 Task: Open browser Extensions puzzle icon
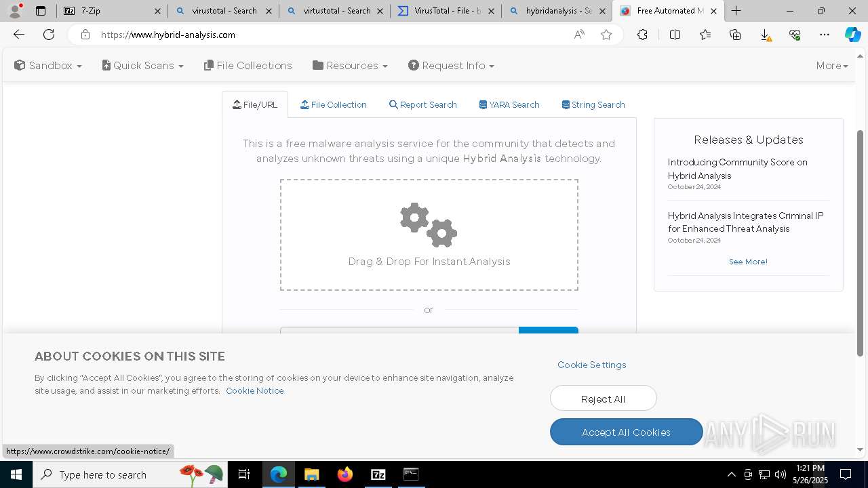tap(642, 35)
